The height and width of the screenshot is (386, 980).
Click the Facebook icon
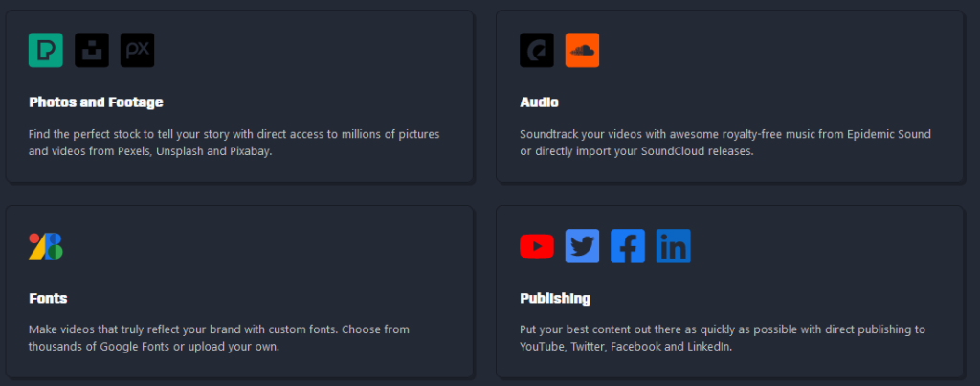coord(628,246)
